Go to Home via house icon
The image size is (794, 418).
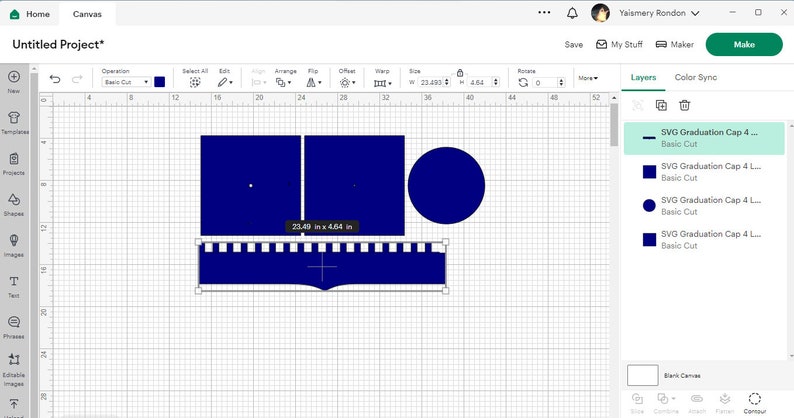click(15, 14)
